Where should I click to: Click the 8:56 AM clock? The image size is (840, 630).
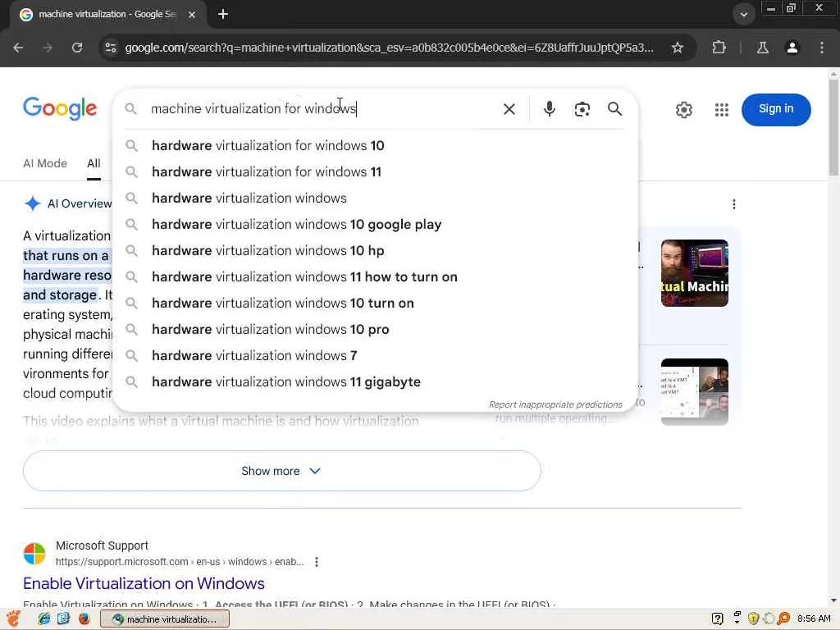point(813,619)
